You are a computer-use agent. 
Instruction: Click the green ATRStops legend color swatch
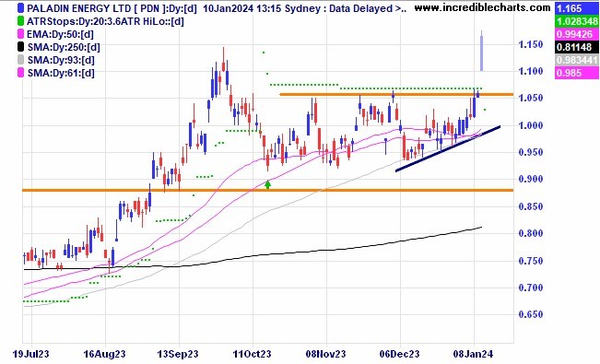click(x=21, y=21)
